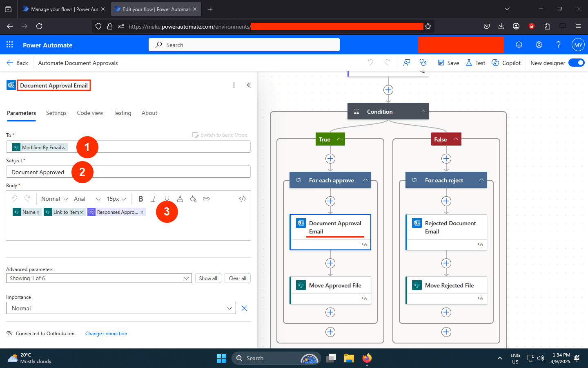Collapse the True branch
The height and width of the screenshot is (368, 588).
[339, 139]
